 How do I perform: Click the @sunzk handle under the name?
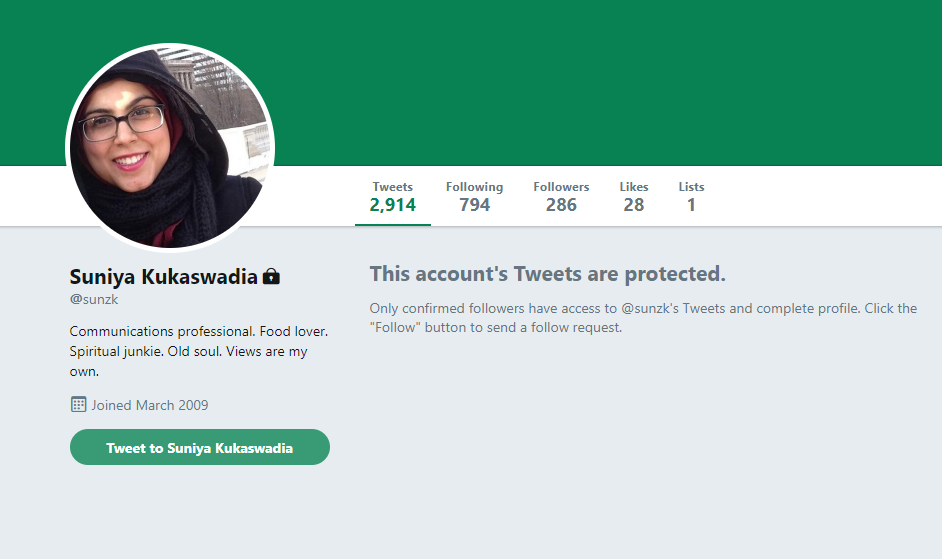[x=95, y=299]
